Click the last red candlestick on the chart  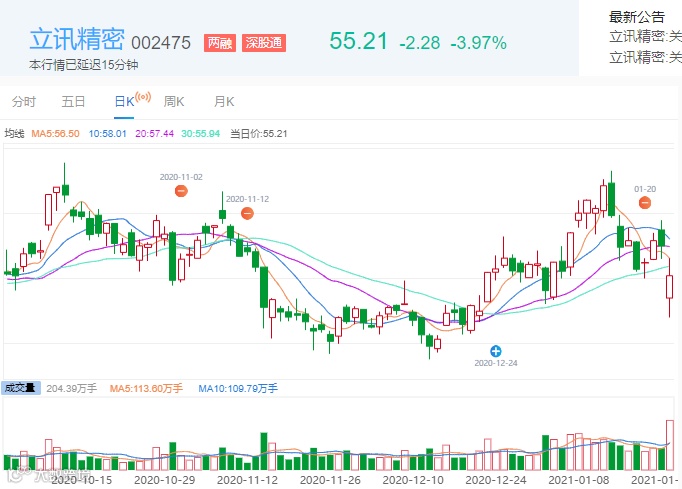click(x=669, y=287)
